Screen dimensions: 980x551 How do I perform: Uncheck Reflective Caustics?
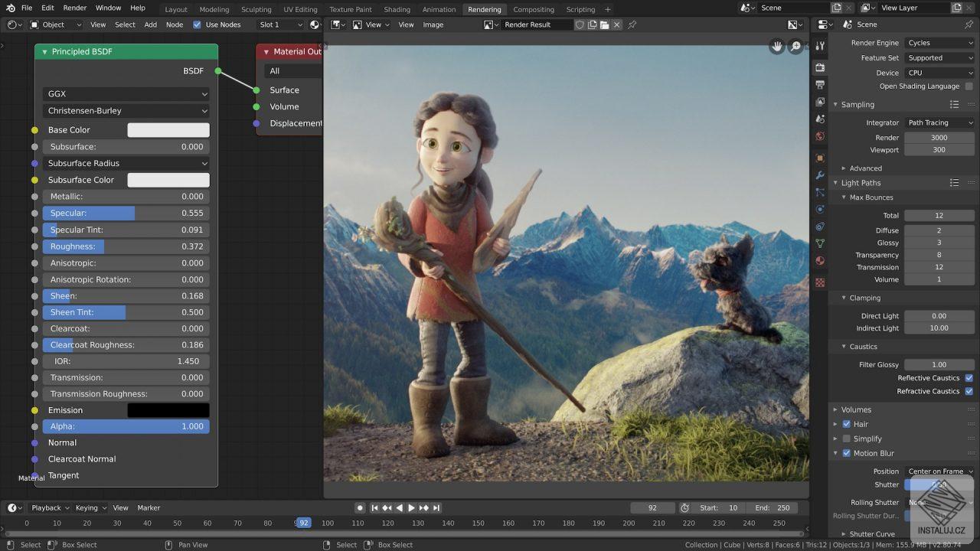(x=969, y=378)
